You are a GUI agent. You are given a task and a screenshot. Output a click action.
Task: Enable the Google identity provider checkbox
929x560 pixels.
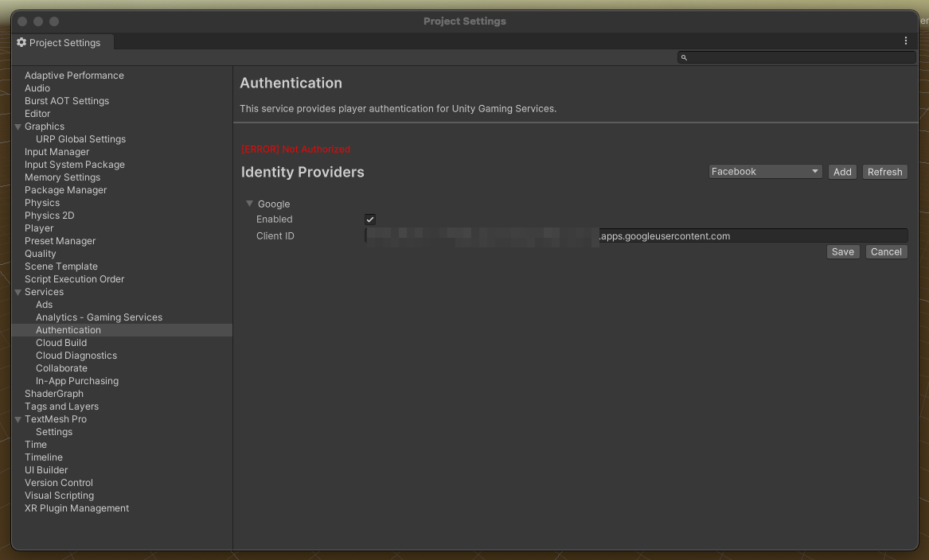pyautogui.click(x=369, y=219)
